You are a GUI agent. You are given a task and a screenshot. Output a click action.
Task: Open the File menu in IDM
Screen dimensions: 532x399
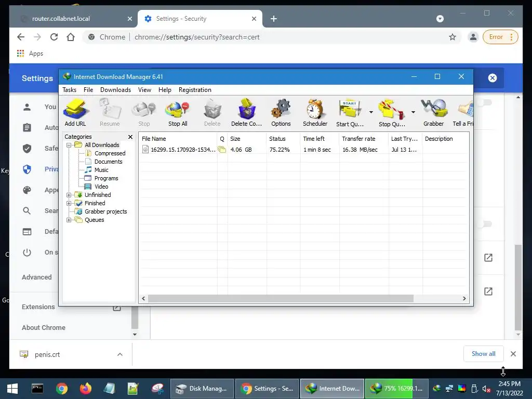click(88, 90)
